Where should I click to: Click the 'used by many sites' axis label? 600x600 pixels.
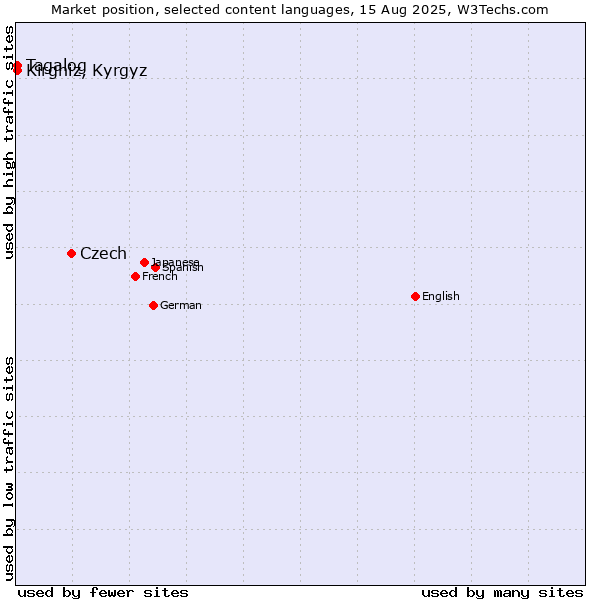(x=502, y=593)
